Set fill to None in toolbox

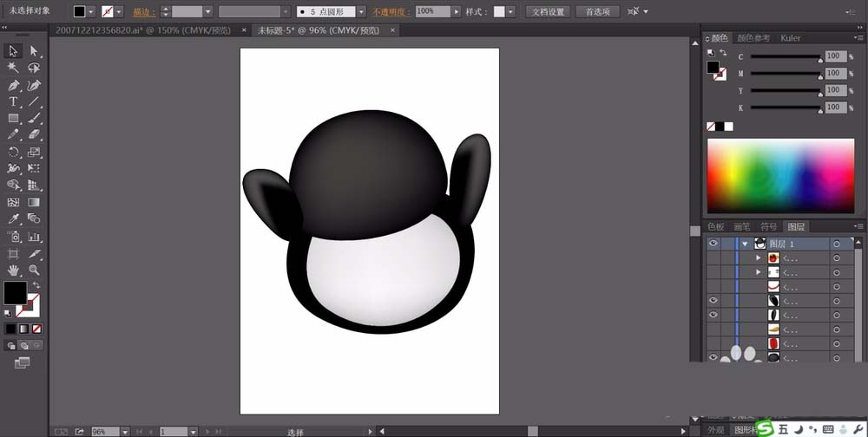[36, 329]
